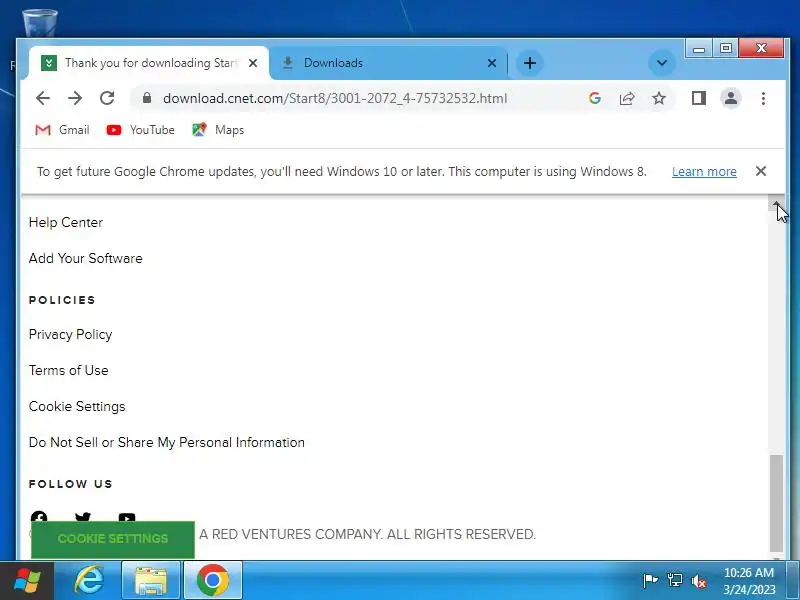Click the Learn more link in the infobar
This screenshot has width=800, height=600.
pyautogui.click(x=704, y=171)
